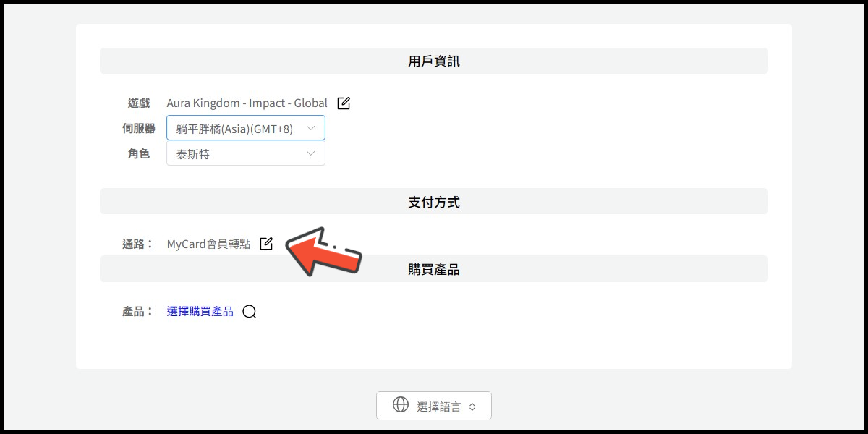Click the MyCard會員轉點 payment channel text
Viewport: 868px width, 434px height.
(x=208, y=244)
